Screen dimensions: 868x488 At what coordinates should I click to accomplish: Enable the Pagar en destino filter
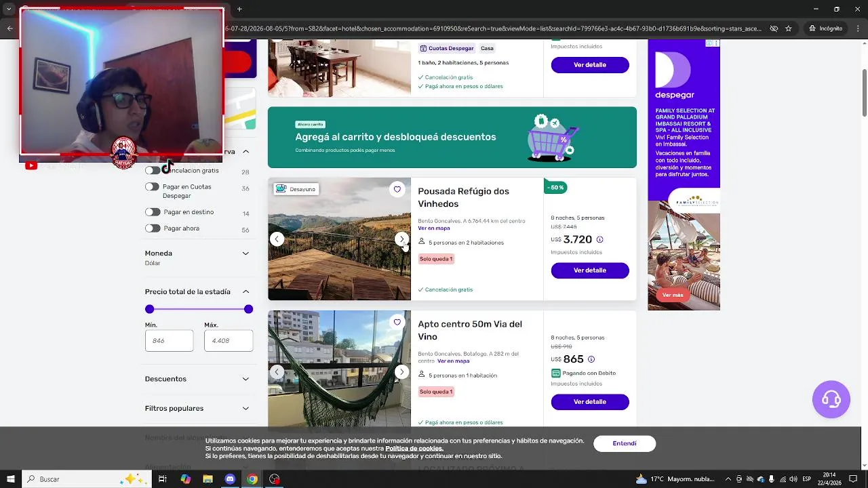[x=153, y=212]
